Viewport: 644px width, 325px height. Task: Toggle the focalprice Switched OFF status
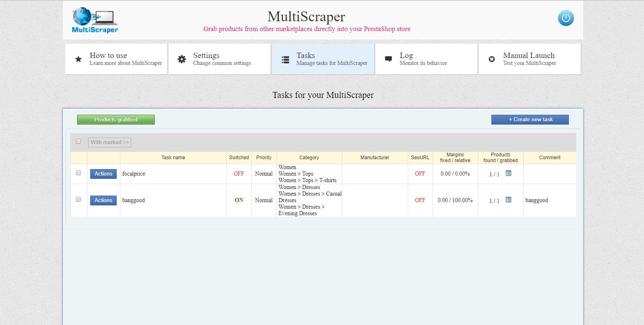tap(239, 174)
